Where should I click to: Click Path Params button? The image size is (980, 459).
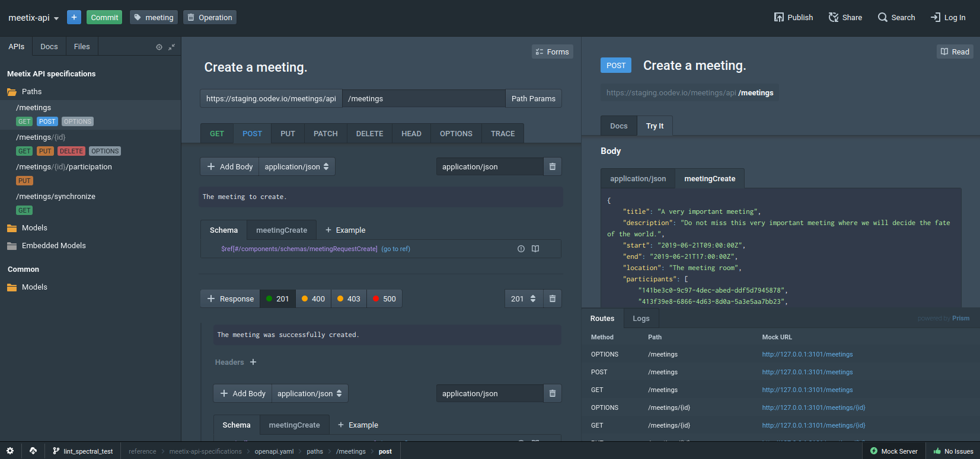(x=534, y=98)
